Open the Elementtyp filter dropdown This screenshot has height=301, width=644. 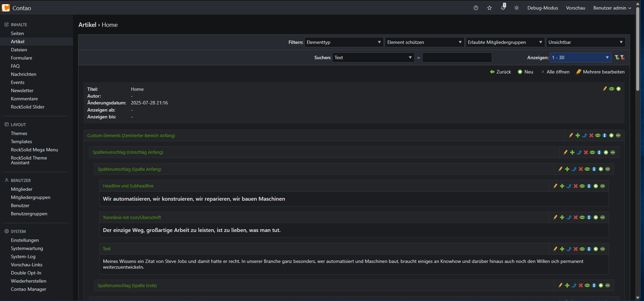344,42
